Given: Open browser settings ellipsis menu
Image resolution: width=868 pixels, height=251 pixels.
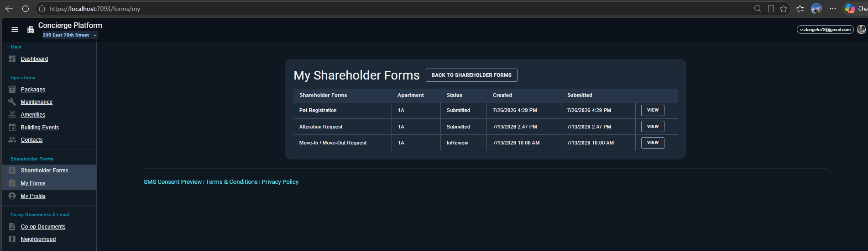Looking at the screenshot, I should [833, 9].
